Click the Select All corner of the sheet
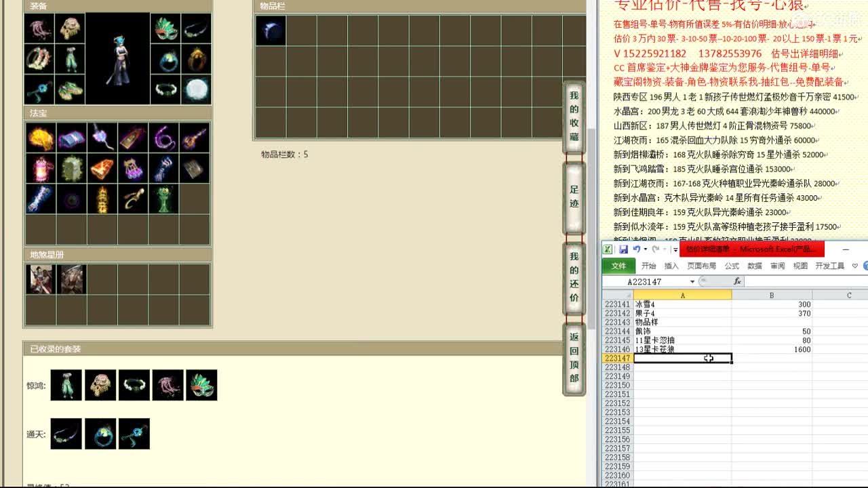 pos(618,295)
